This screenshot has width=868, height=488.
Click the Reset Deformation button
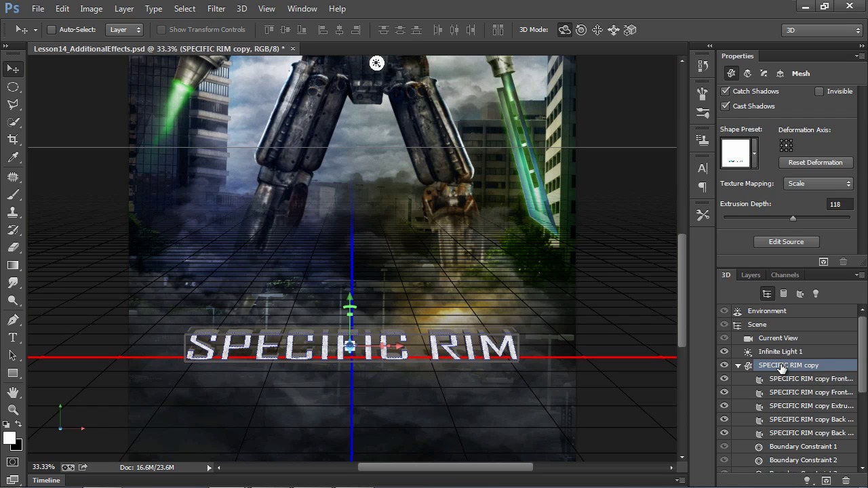(815, 163)
